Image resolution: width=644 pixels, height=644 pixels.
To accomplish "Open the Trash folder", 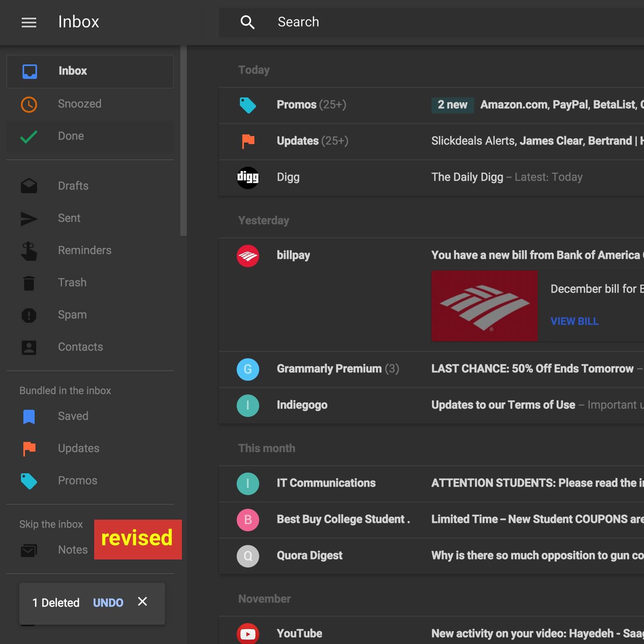I will pos(90,282).
